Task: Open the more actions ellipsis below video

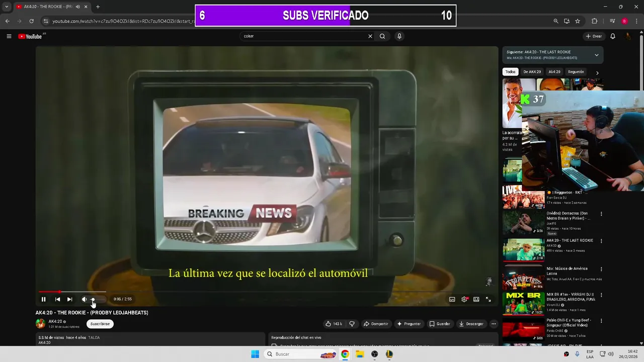Action: pyautogui.click(x=494, y=324)
